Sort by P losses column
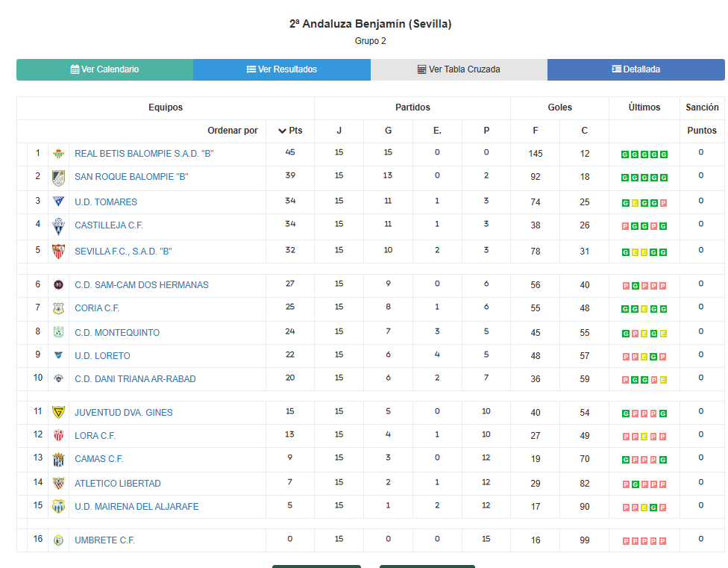This screenshot has height=568, width=728. coord(486,131)
